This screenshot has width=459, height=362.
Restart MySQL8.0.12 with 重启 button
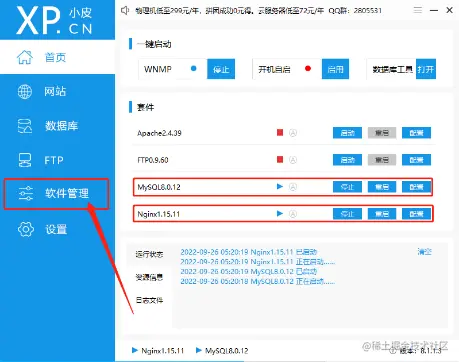click(x=382, y=187)
